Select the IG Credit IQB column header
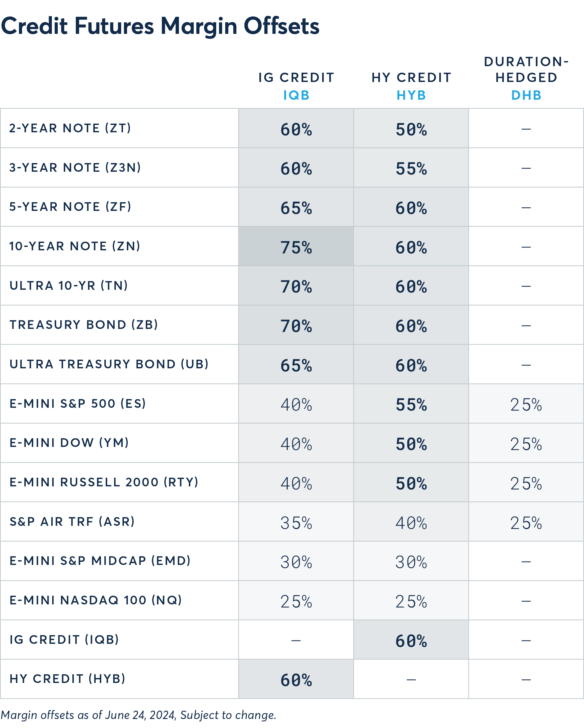584x728 pixels. coord(296,86)
